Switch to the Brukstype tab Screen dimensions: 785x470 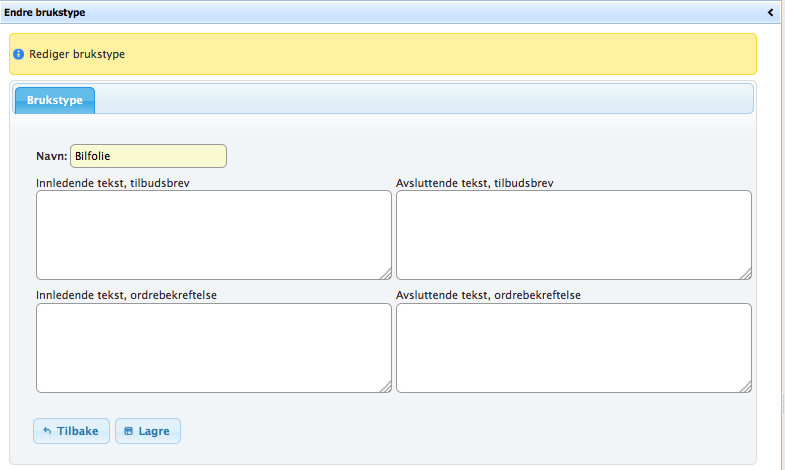click(55, 101)
